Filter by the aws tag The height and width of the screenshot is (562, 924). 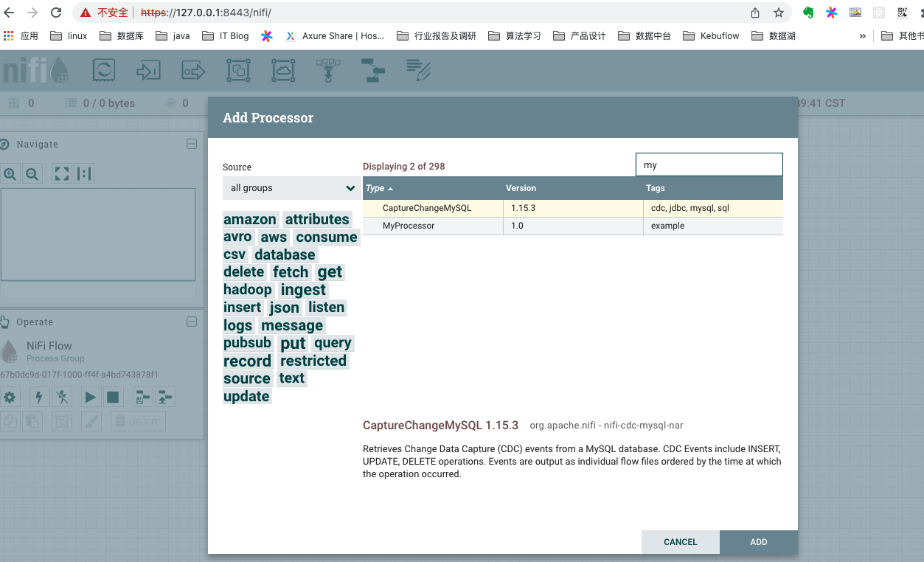[x=274, y=237]
